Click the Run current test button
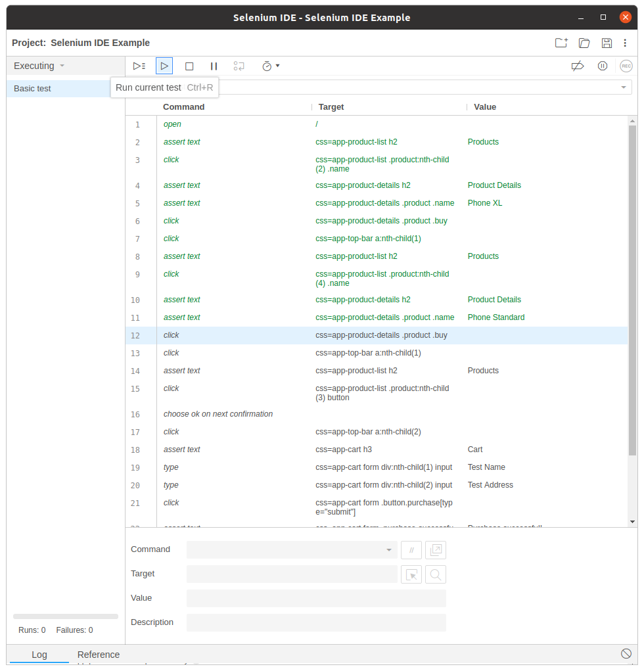 [164, 66]
